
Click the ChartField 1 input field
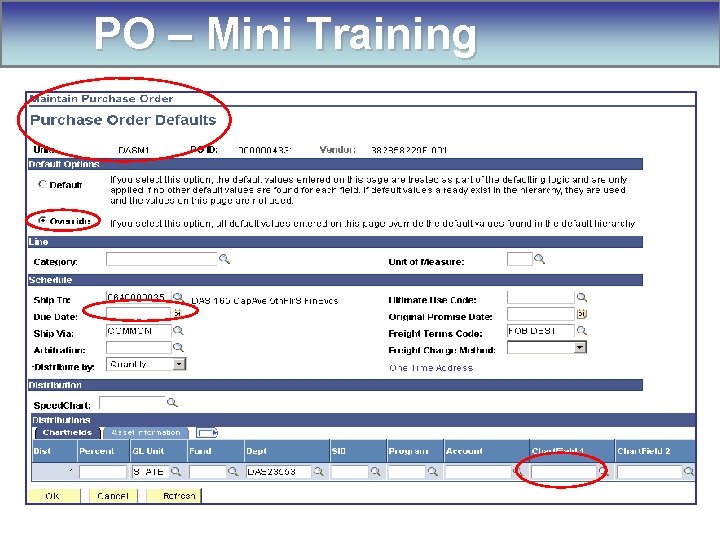click(563, 472)
